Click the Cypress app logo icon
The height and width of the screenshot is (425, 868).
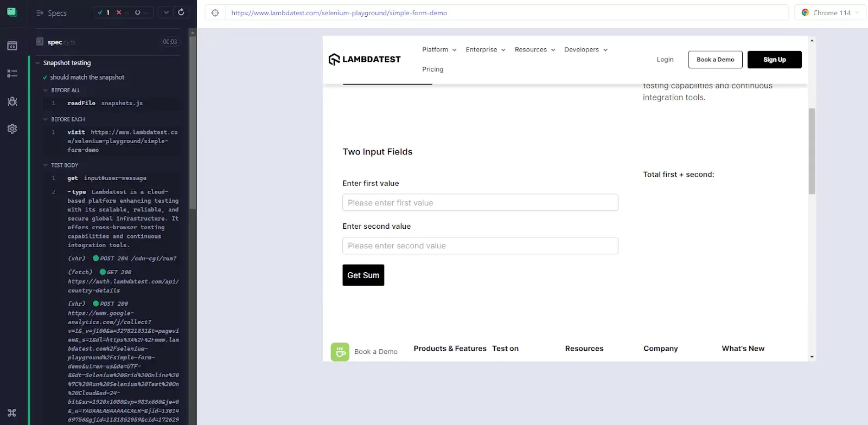12,12
